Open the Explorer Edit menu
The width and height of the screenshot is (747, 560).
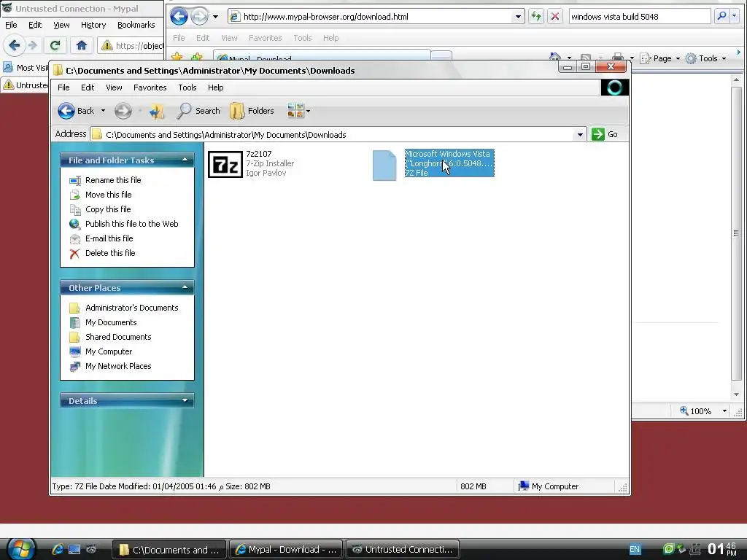click(x=88, y=87)
